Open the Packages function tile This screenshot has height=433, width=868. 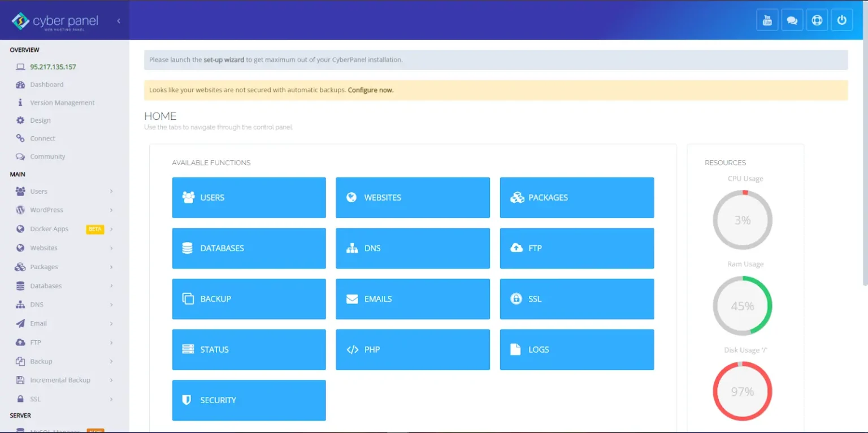click(x=577, y=198)
